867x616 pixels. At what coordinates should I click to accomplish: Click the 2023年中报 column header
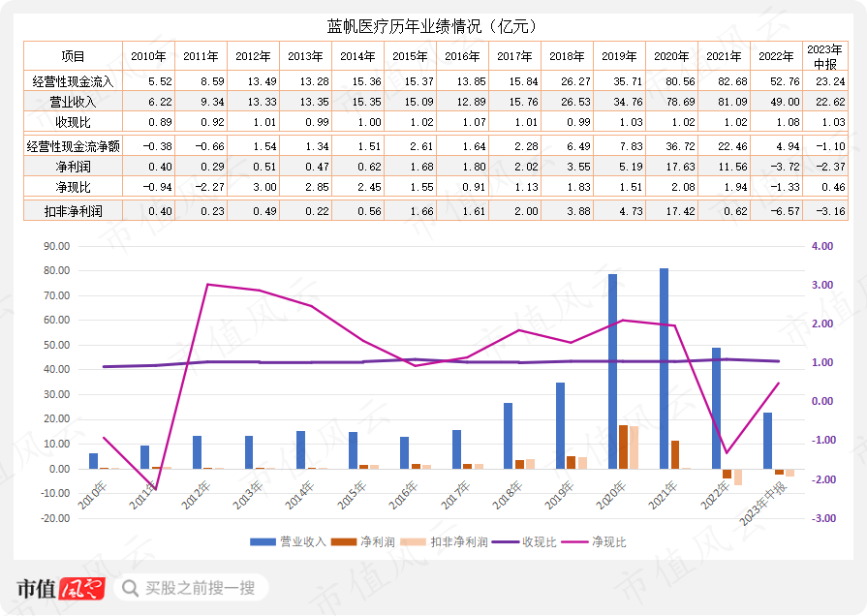(824, 56)
